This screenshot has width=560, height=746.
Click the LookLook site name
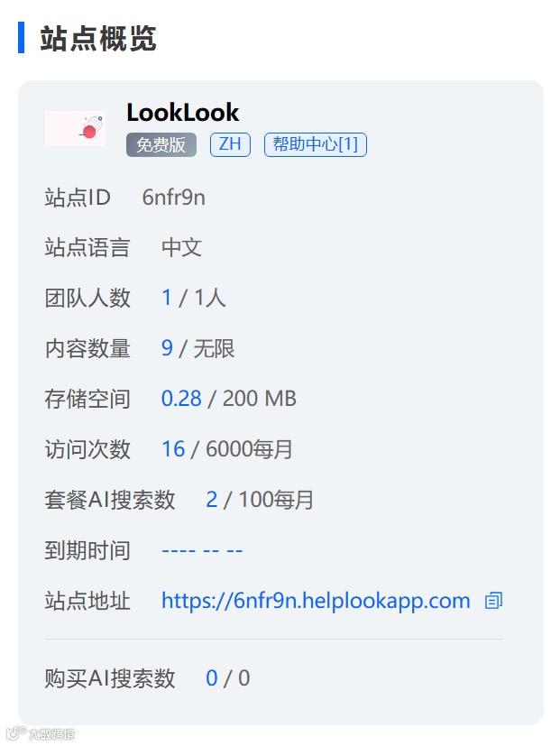183,113
